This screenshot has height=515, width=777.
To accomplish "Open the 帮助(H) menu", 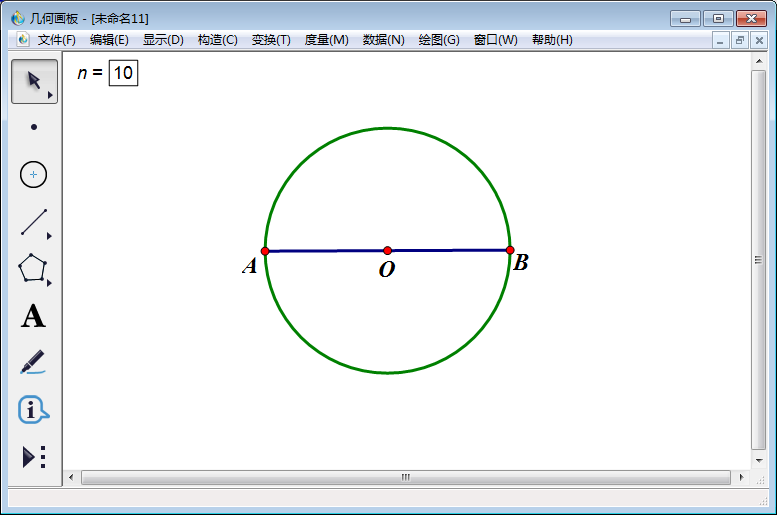I will (552, 40).
